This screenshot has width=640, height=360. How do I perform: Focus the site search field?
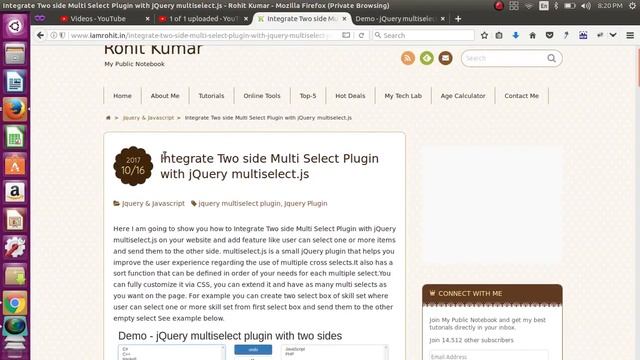click(x=504, y=58)
